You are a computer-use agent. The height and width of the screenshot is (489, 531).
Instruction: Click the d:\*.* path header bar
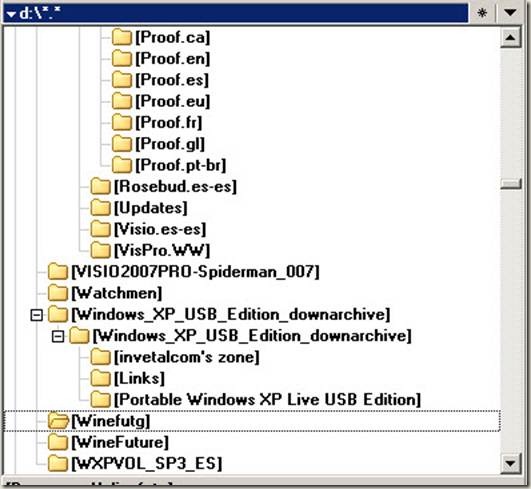coord(236,14)
